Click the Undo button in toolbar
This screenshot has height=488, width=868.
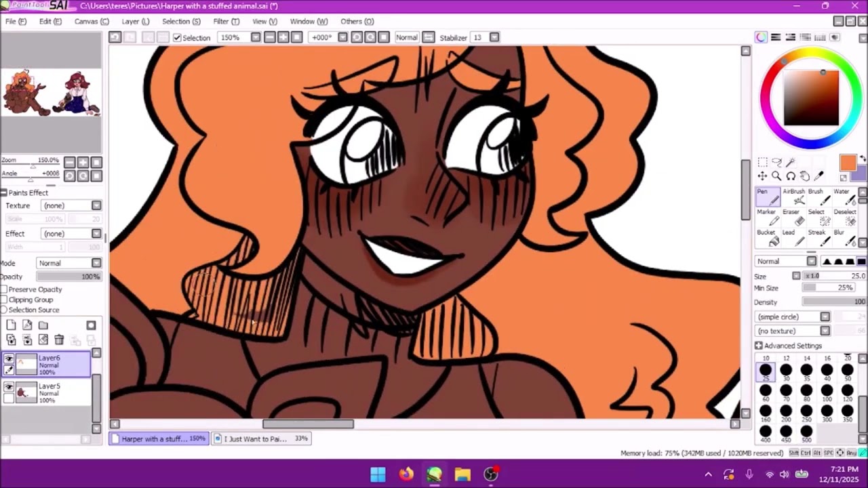[x=115, y=37]
